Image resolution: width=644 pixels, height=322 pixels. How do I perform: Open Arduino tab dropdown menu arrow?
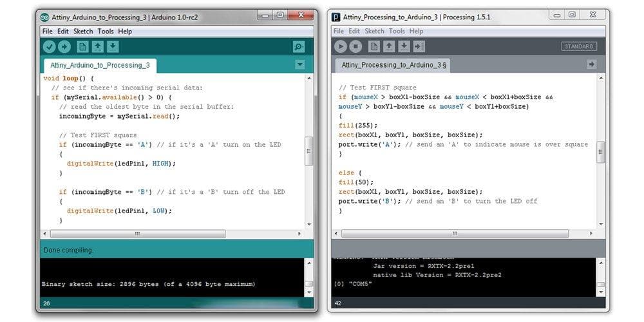pos(300,64)
